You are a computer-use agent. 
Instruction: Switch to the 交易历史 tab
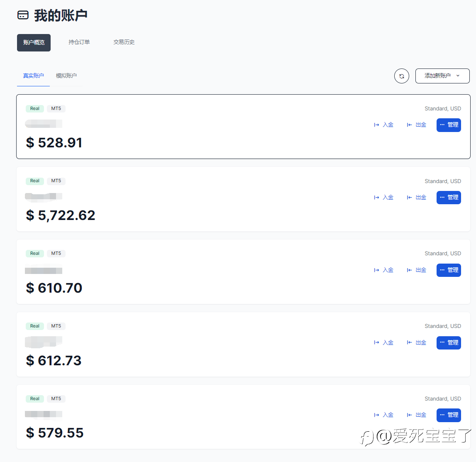[x=124, y=42]
